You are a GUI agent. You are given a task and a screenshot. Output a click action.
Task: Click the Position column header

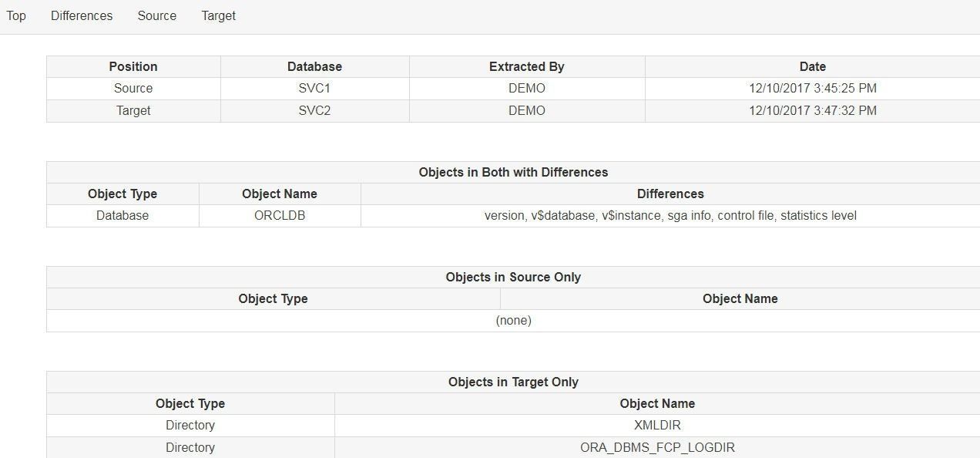133,66
